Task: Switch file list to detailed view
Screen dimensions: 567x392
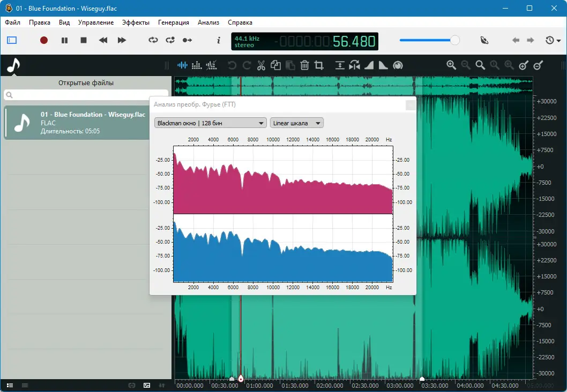Action: pos(10,386)
